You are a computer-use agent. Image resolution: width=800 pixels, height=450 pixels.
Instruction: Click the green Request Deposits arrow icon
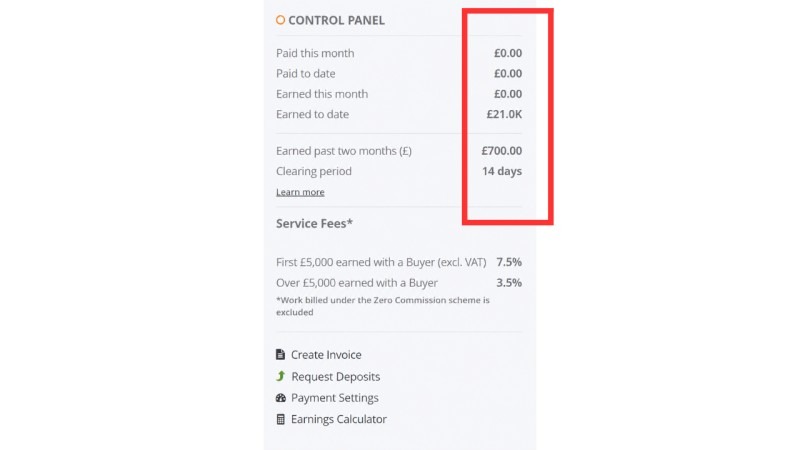(280, 376)
